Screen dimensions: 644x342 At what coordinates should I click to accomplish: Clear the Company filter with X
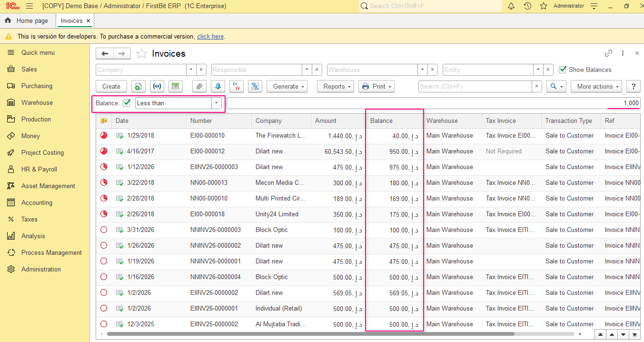tap(201, 70)
